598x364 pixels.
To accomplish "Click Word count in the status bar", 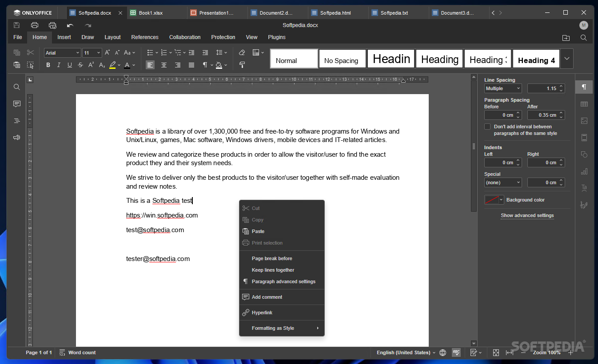I will tap(77, 352).
